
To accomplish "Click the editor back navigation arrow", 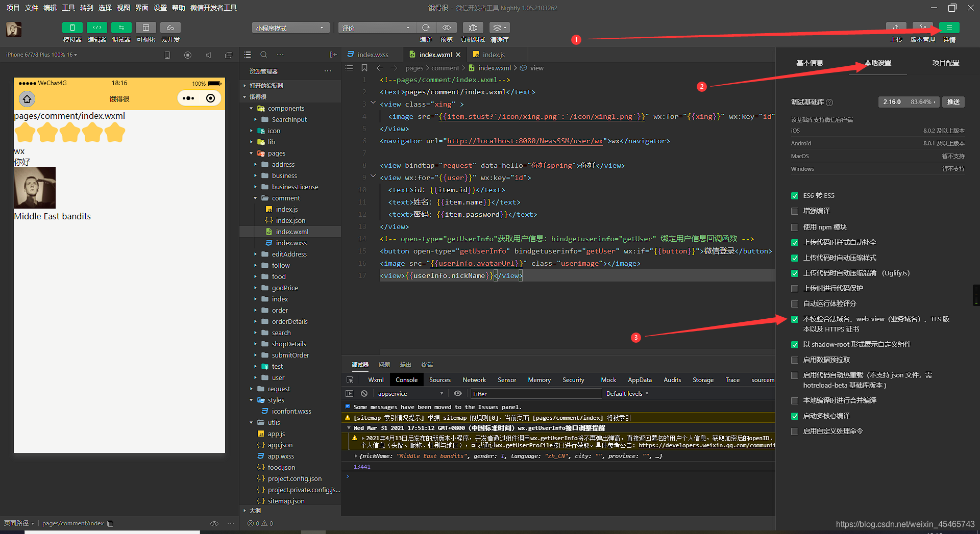I will tap(379, 68).
